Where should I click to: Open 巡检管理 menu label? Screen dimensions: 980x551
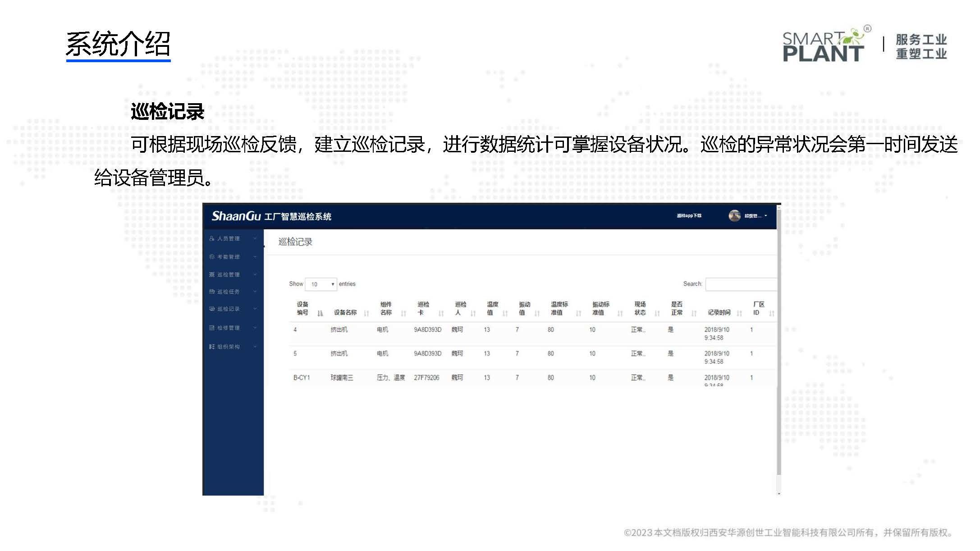coord(229,274)
